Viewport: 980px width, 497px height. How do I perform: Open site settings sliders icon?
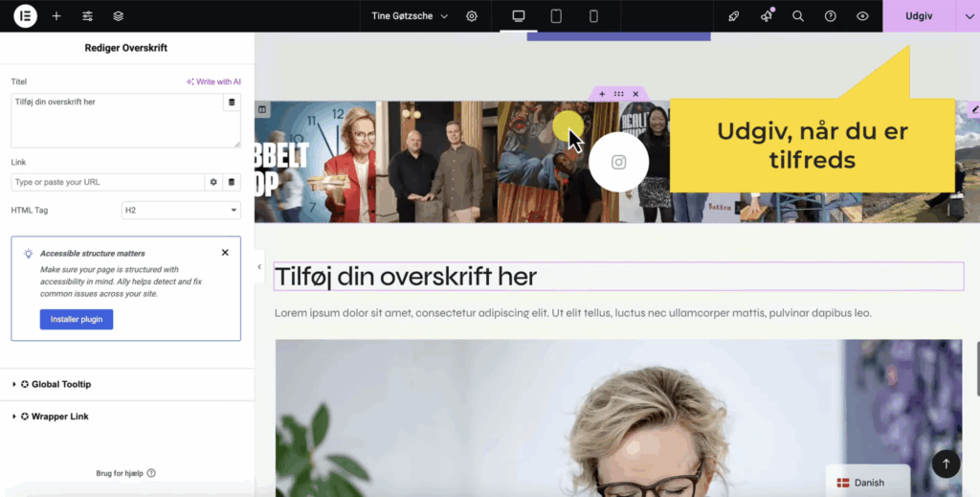coord(87,15)
